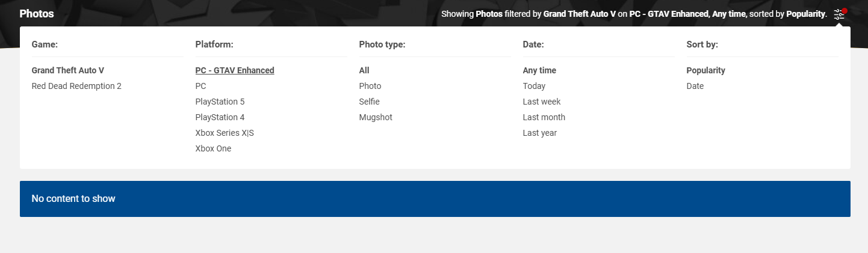This screenshot has height=253, width=868.
Task: Filter by PlayStation 5 platform
Action: [220, 102]
